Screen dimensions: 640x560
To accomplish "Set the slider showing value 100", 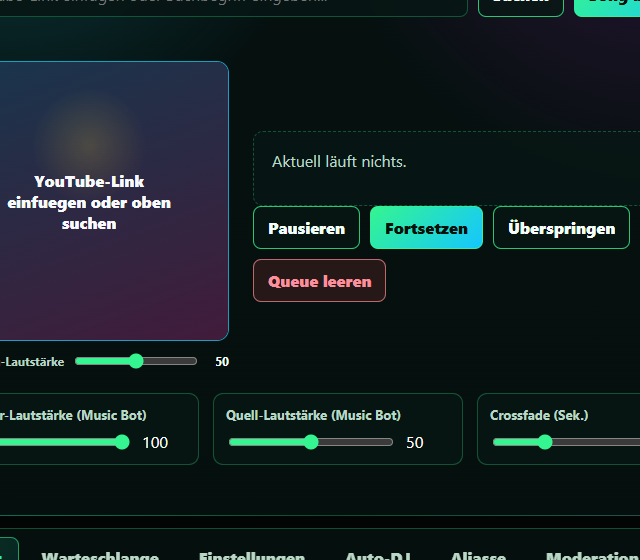I will [64, 442].
